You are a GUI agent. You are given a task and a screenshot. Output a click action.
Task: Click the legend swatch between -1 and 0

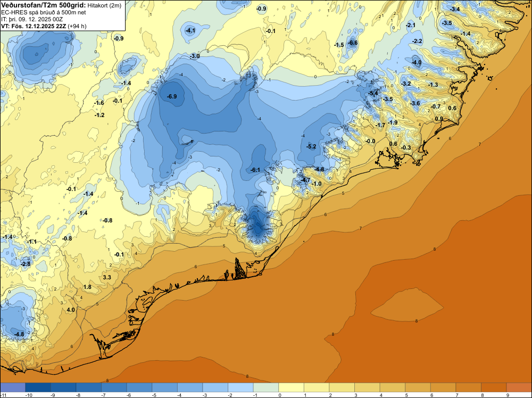266,387
